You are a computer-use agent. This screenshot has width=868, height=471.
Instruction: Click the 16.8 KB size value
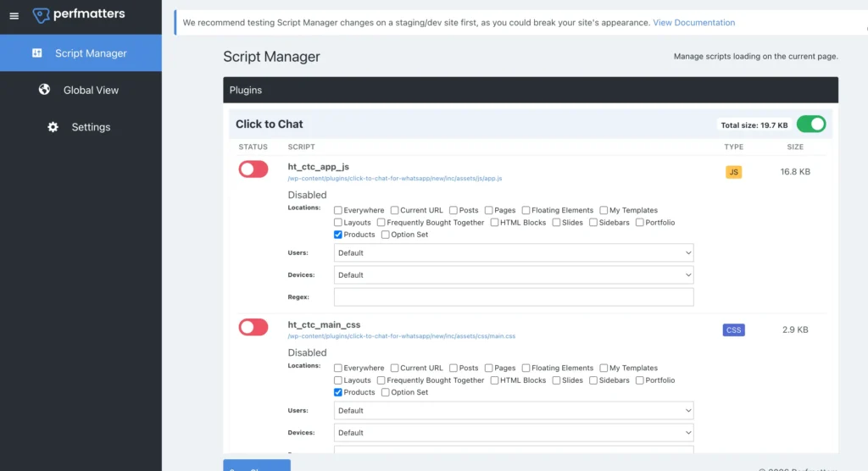click(x=795, y=172)
